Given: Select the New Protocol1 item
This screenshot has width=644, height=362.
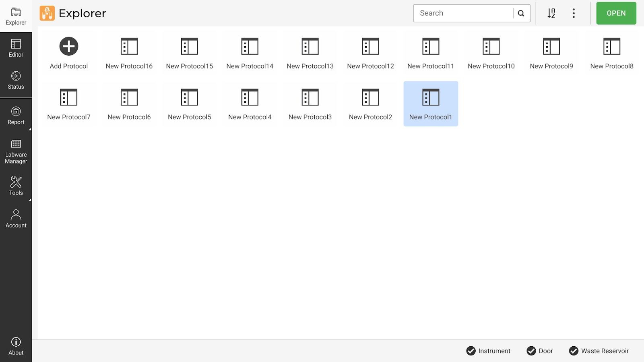Looking at the screenshot, I should coord(431,104).
